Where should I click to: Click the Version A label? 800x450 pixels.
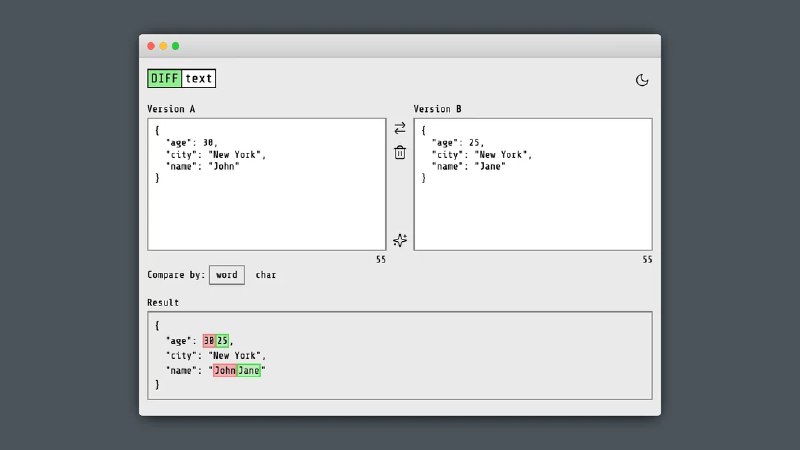click(171, 109)
